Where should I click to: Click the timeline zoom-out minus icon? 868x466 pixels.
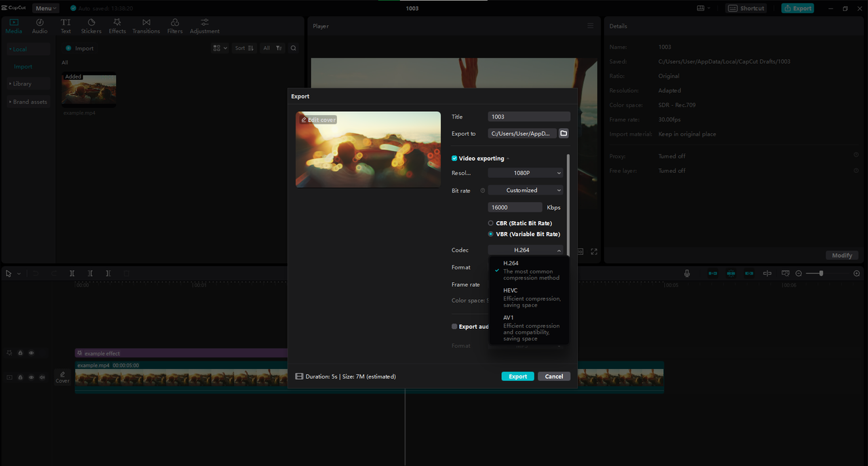pos(799,273)
